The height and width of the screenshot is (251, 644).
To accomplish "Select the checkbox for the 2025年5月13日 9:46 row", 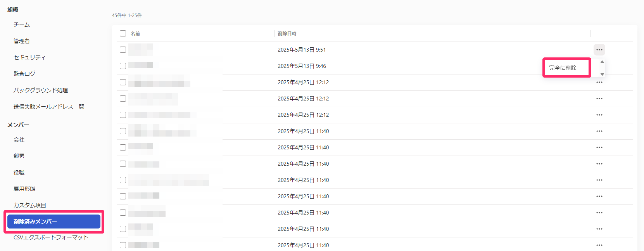I will (x=123, y=66).
